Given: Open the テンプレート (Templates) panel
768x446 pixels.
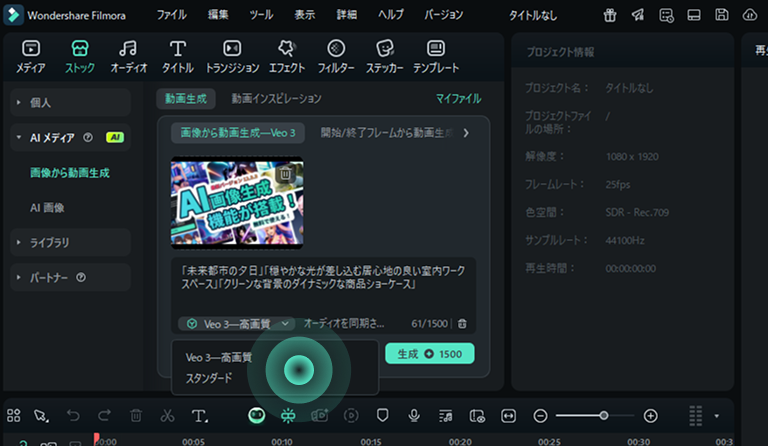Looking at the screenshot, I should [436, 57].
